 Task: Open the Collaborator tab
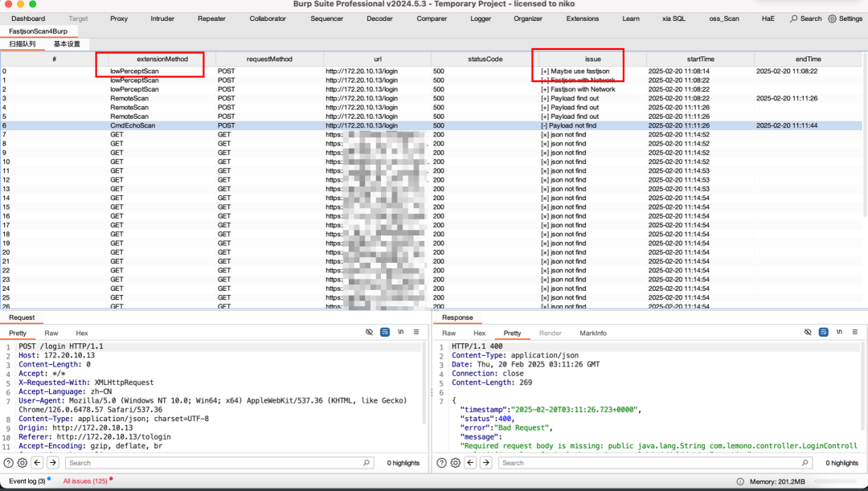[268, 18]
